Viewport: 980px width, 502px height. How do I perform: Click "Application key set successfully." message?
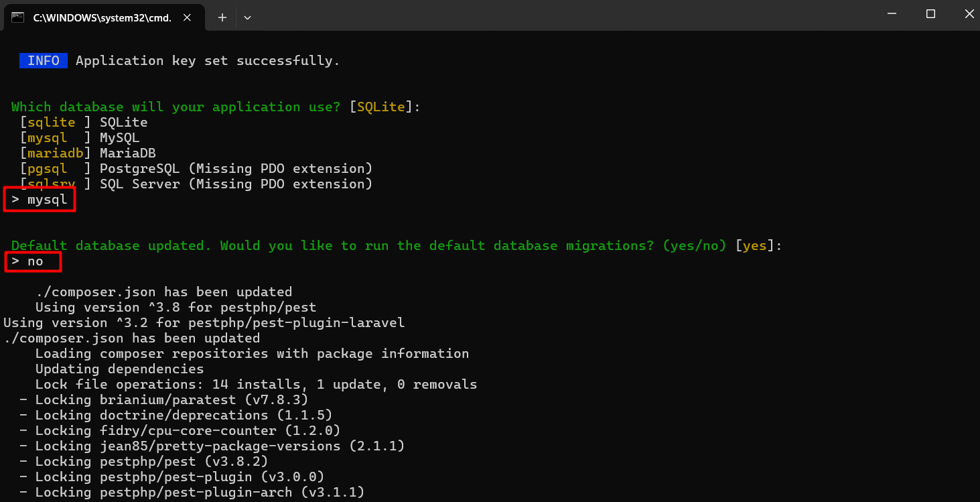click(x=208, y=61)
